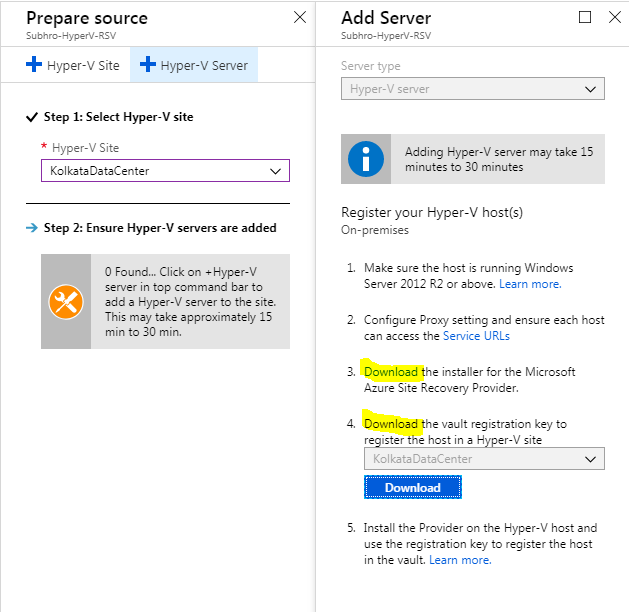Maximize the Add Server blade
This screenshot has height=612, width=629.
[585, 17]
